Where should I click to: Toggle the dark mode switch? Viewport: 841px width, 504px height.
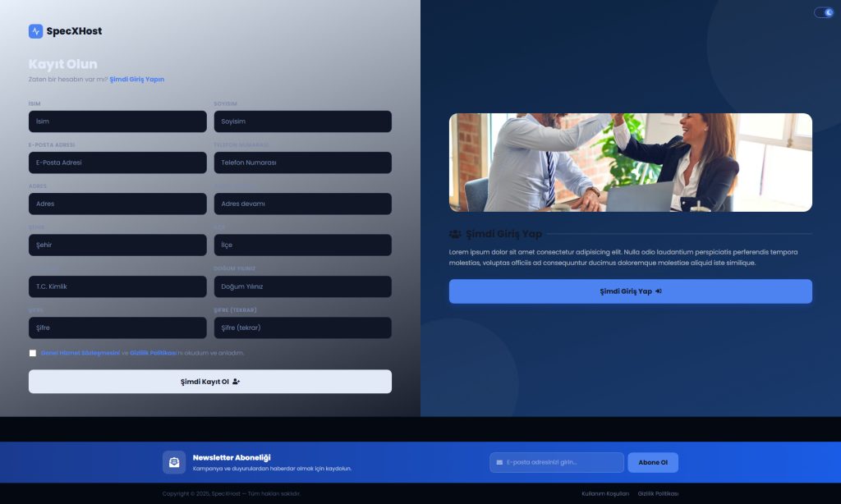point(824,12)
